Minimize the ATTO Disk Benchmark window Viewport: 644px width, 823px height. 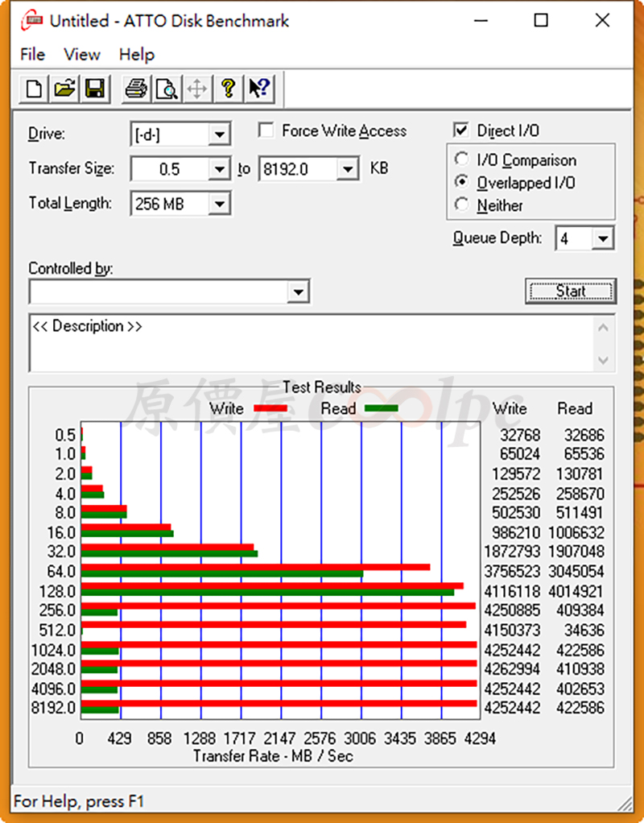point(481,20)
